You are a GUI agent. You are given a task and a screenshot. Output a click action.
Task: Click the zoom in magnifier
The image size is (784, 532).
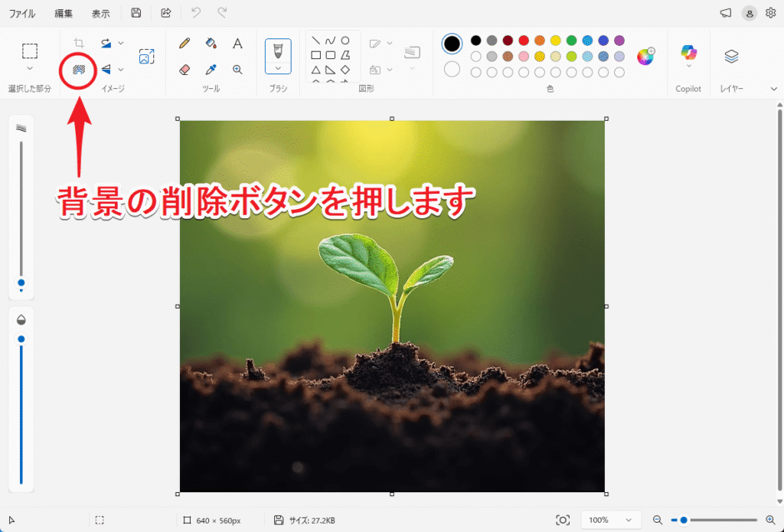point(770,520)
